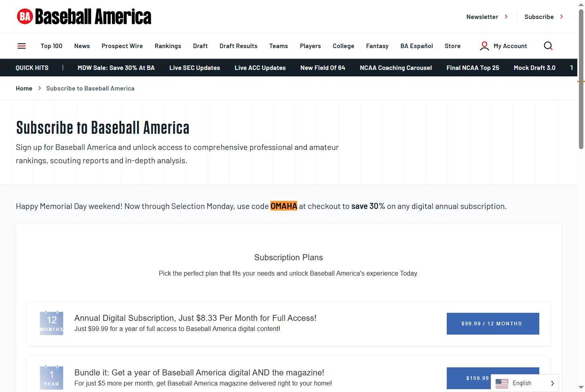The image size is (585, 392).
Task: Click Subscribe to Baseball America breadcrumb
Action: (90, 89)
